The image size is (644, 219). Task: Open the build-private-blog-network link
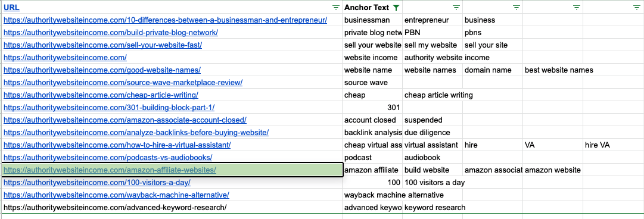(x=111, y=32)
